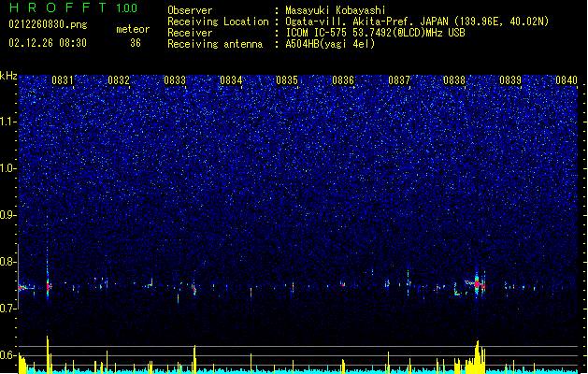Click the 0835 time marker
Screen dimensions: 588x374
click(x=287, y=80)
